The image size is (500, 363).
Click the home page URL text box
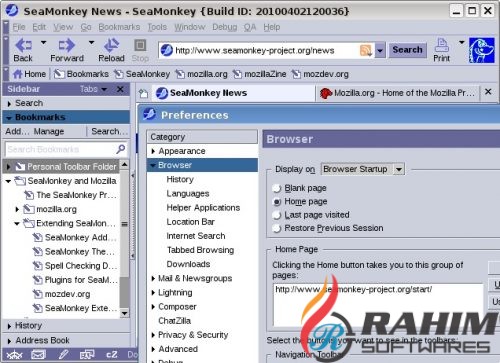click(378, 305)
